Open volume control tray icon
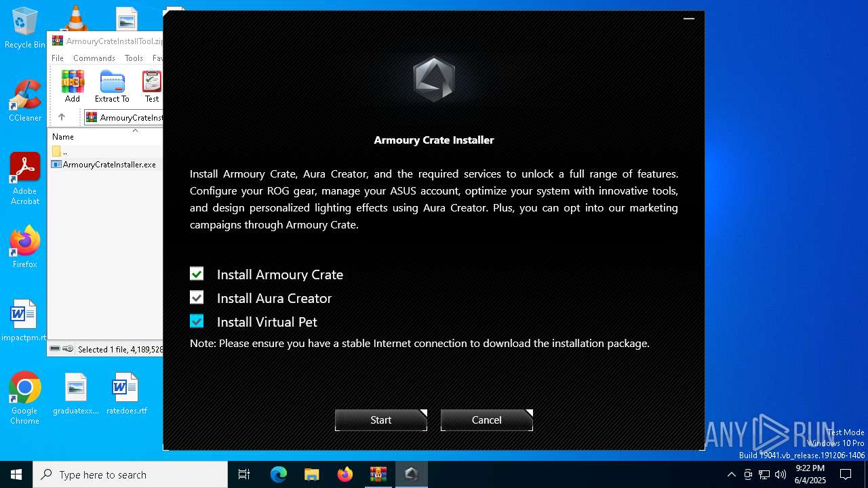The height and width of the screenshot is (488, 868). tap(781, 474)
